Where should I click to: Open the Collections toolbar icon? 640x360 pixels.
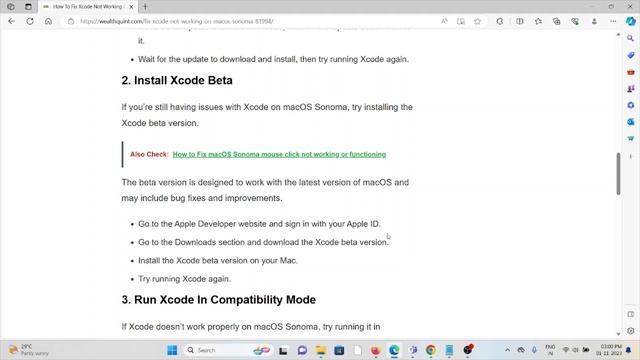[556, 21]
